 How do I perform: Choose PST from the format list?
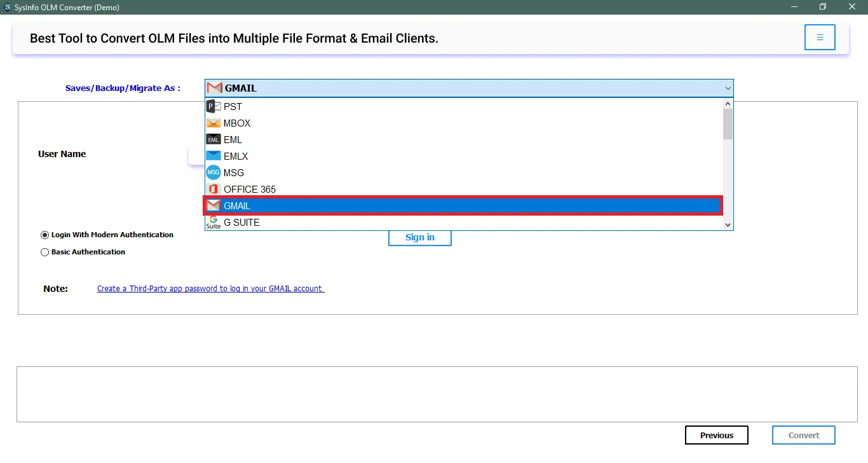coord(464,107)
